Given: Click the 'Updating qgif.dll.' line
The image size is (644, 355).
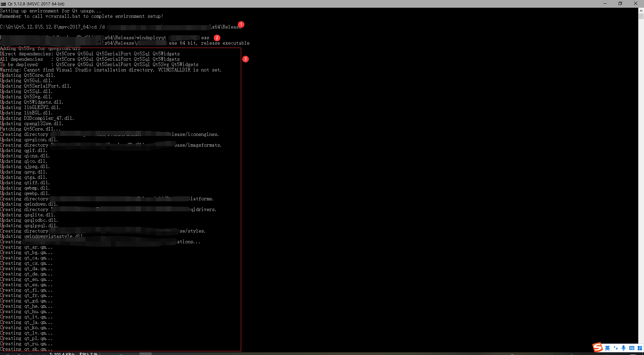Looking at the screenshot, I should click(23, 151).
